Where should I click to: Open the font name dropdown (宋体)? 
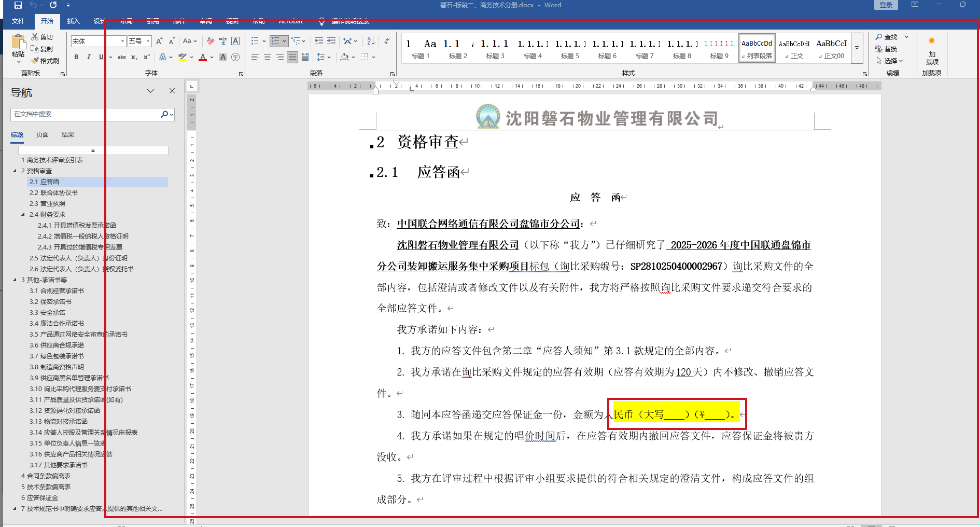click(x=123, y=41)
